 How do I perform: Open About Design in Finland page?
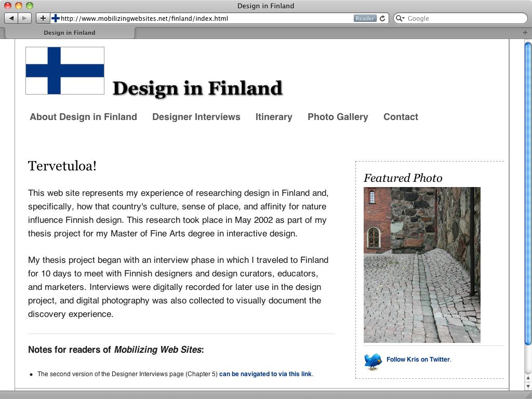(84, 117)
